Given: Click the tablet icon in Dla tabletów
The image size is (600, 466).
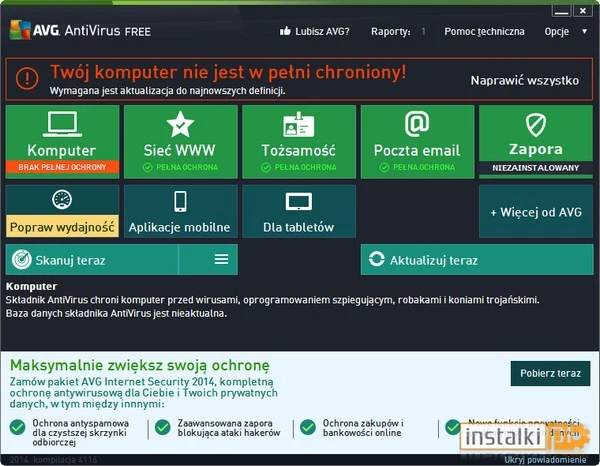Looking at the screenshot, I should pyautogui.click(x=298, y=202).
